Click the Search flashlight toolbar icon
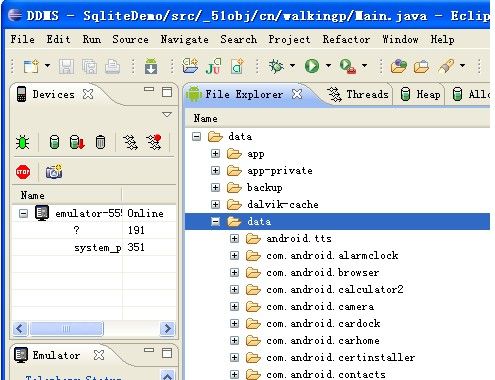Image resolution: width=495 pixels, height=380 pixels. pyautogui.click(x=446, y=66)
